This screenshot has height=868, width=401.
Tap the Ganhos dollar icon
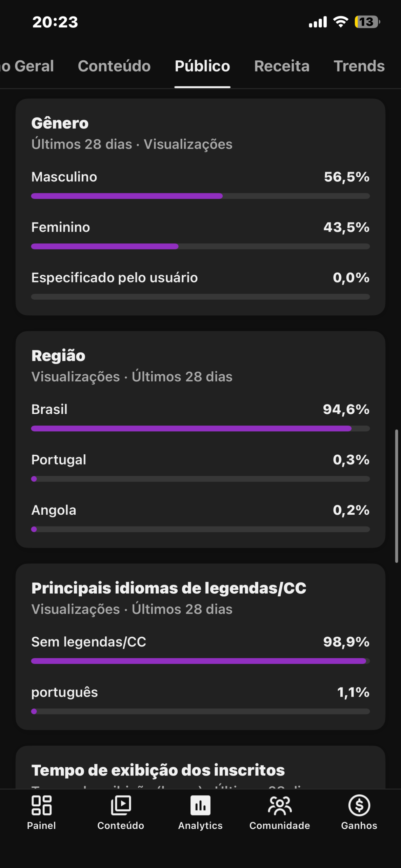pos(359,806)
